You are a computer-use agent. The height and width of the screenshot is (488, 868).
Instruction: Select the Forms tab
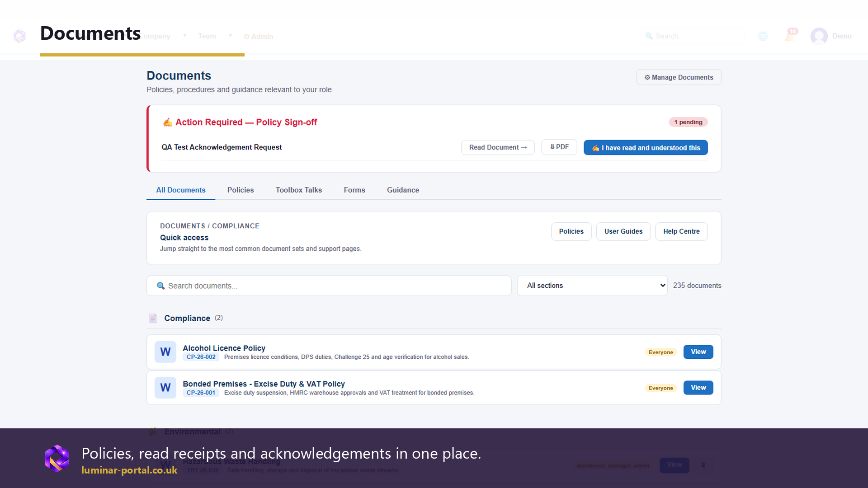(354, 190)
